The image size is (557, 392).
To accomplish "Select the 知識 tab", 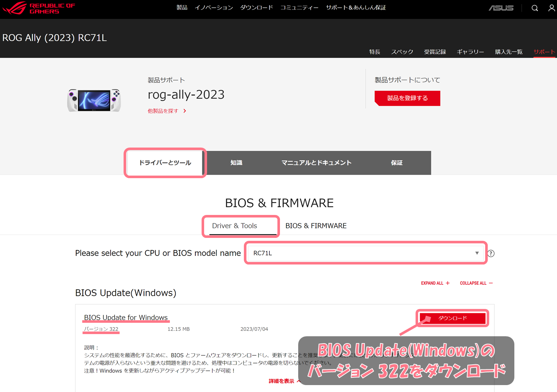I will coord(236,163).
